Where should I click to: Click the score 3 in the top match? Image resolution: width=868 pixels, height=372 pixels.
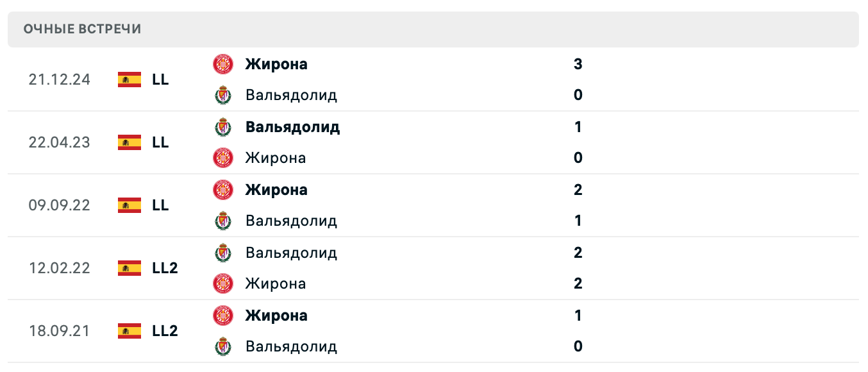tap(578, 64)
